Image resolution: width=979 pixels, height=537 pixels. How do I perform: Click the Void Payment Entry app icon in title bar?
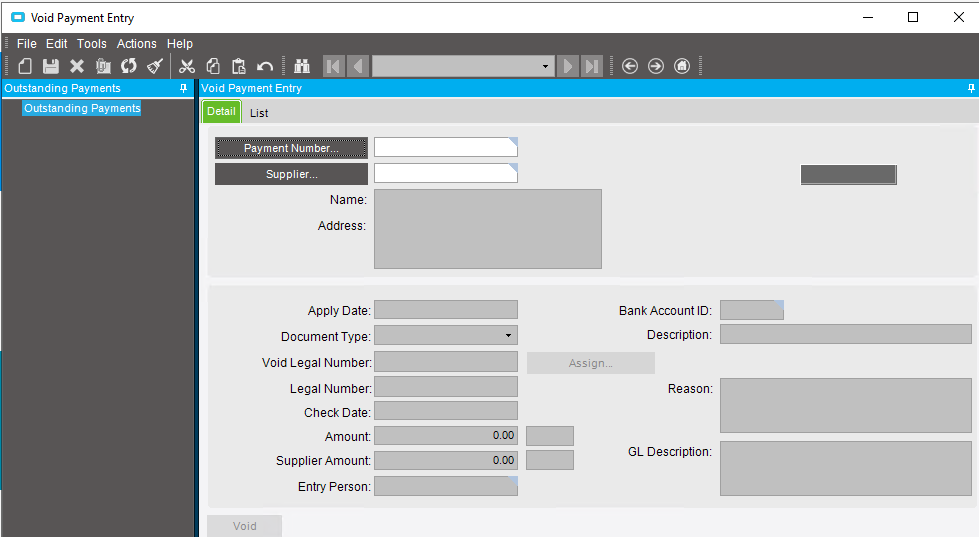[x=18, y=17]
